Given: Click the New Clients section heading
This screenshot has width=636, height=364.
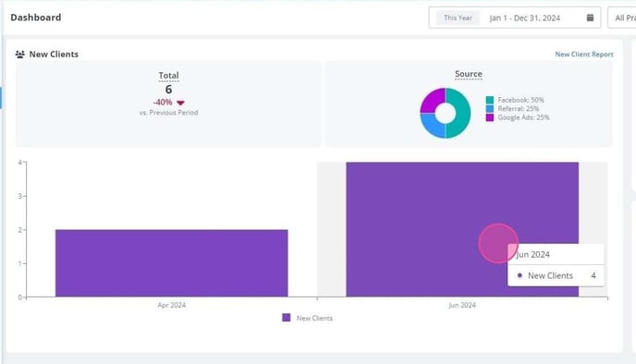Looking at the screenshot, I should pyautogui.click(x=54, y=55).
